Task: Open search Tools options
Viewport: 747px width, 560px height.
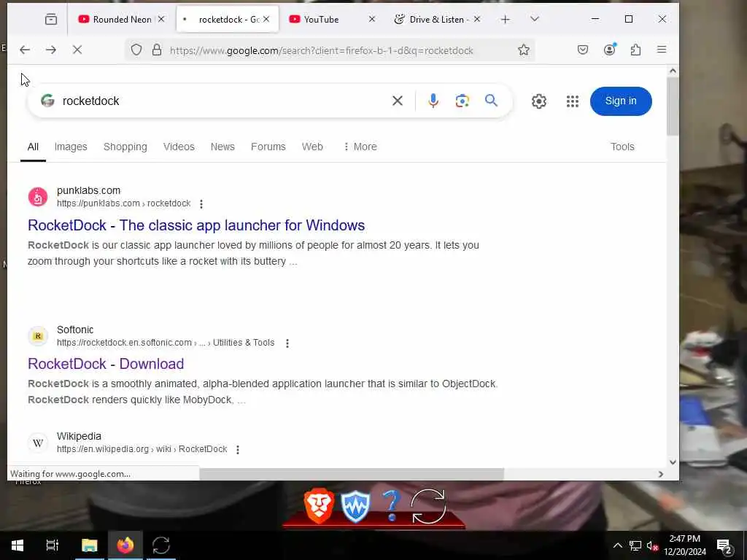Action: pyautogui.click(x=622, y=147)
